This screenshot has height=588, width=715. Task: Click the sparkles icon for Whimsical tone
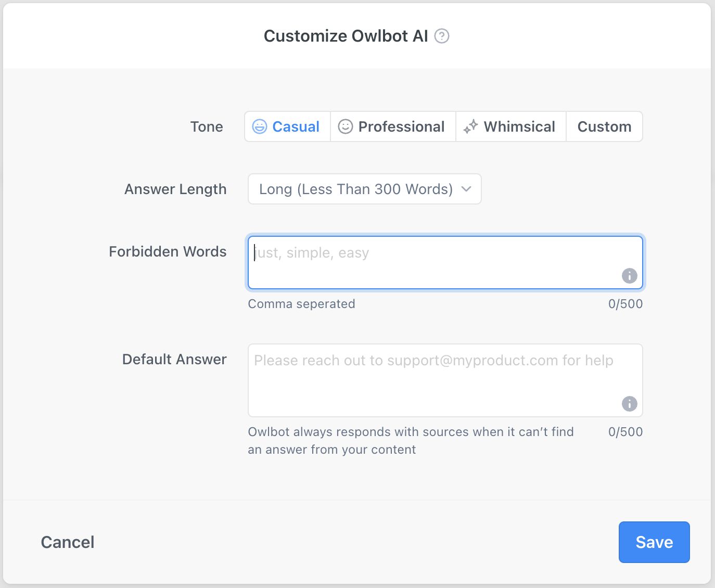pos(470,126)
